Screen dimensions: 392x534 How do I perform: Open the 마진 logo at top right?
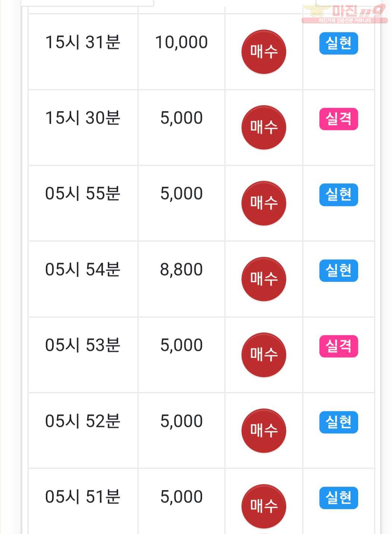pos(345,14)
